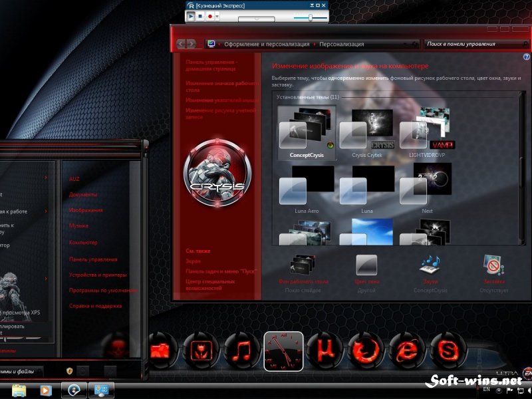Open AUZ user folder in Start menu
This screenshot has width=532, height=399.
(x=74, y=179)
